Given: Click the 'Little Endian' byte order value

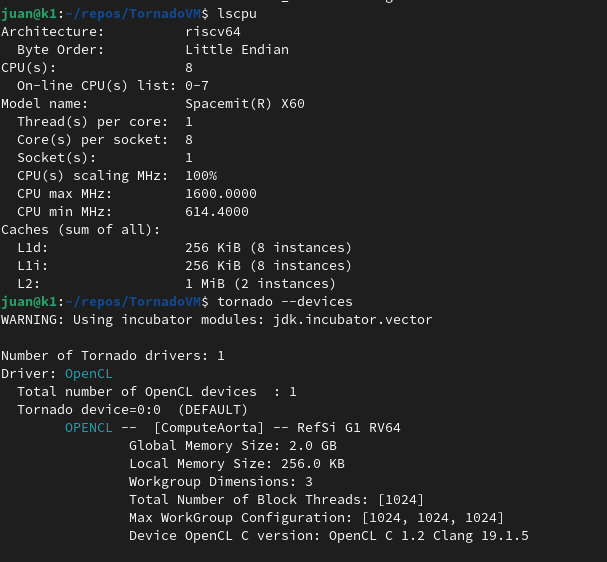Looking at the screenshot, I should (x=237, y=50).
